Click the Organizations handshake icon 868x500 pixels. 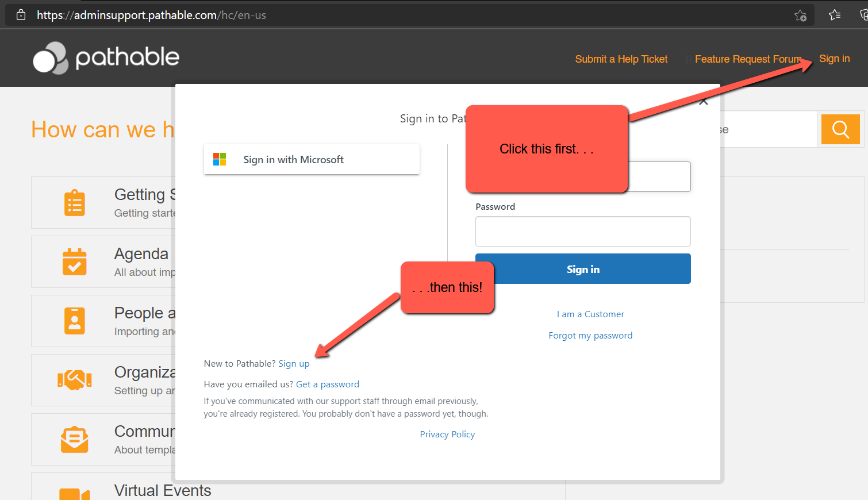[75, 379]
